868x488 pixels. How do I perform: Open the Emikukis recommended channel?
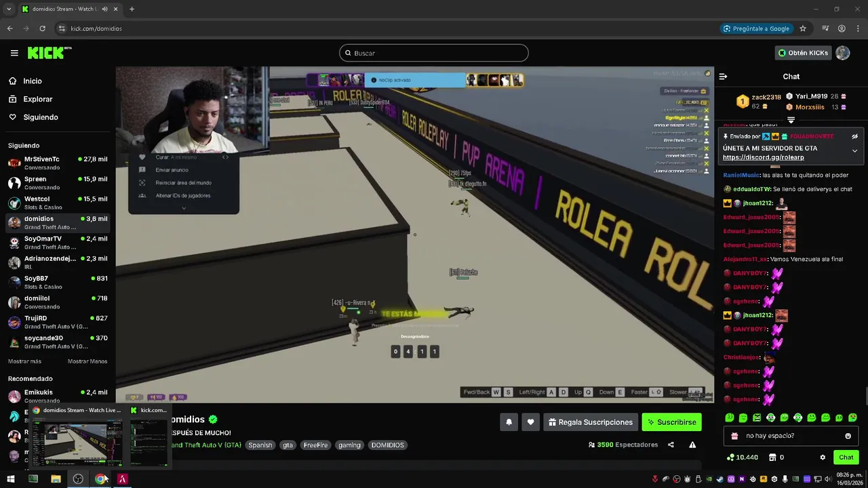click(x=58, y=396)
